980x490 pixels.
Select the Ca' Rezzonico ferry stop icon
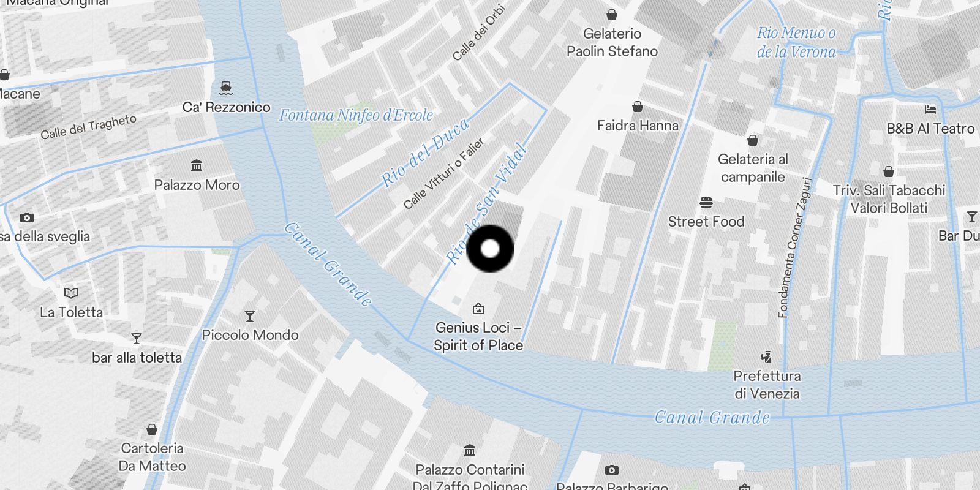(226, 88)
